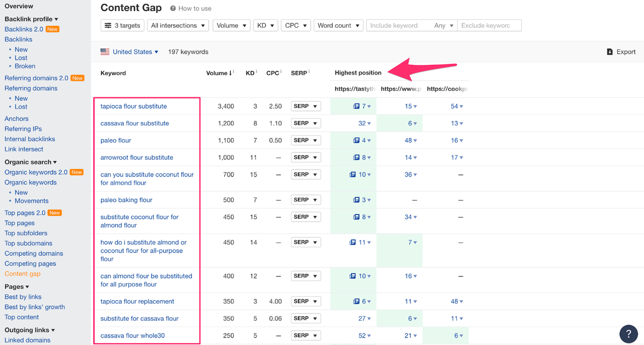
Task: Open Internal backlinks report
Action: 30,139
